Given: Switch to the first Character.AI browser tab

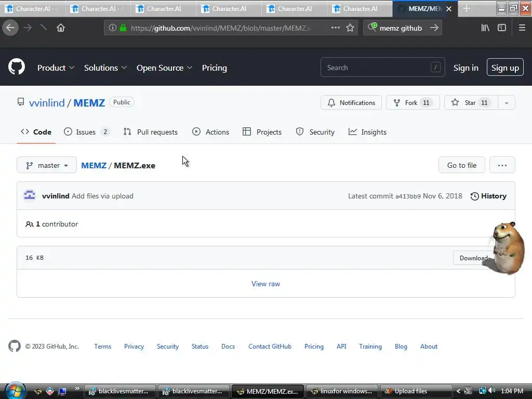Looking at the screenshot, I should click(32, 9).
